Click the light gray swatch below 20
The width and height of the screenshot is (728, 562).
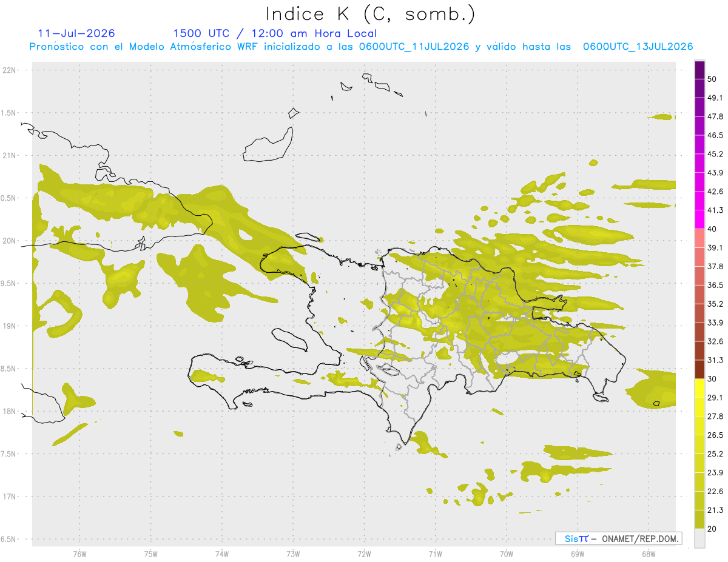[x=699, y=538]
